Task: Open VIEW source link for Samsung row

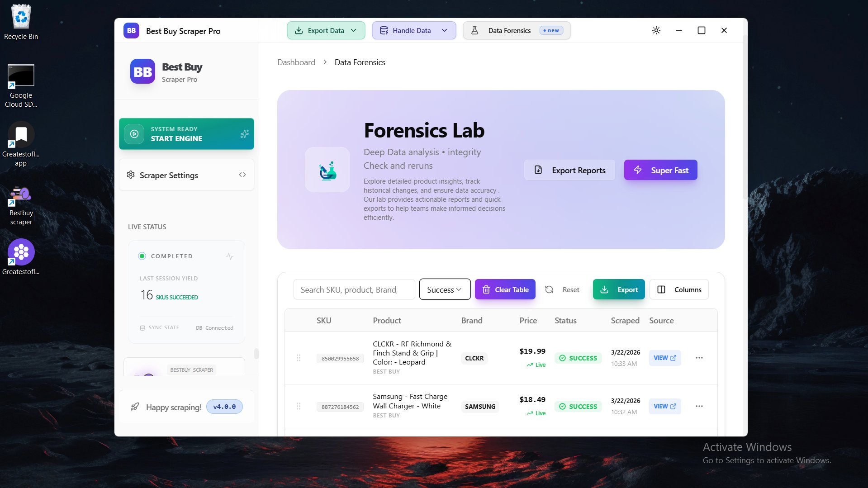Action: 665,406
